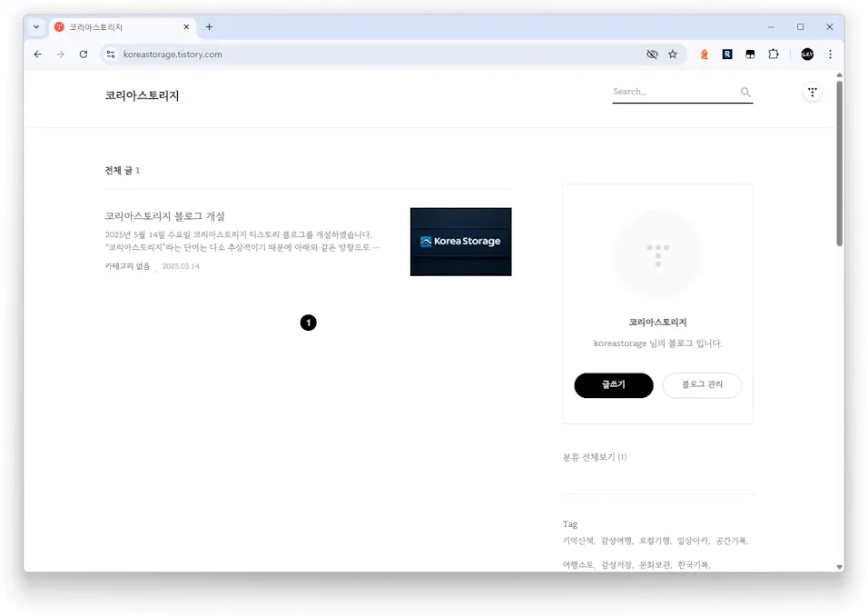
Task: Open a new browser tab
Action: [x=209, y=26]
